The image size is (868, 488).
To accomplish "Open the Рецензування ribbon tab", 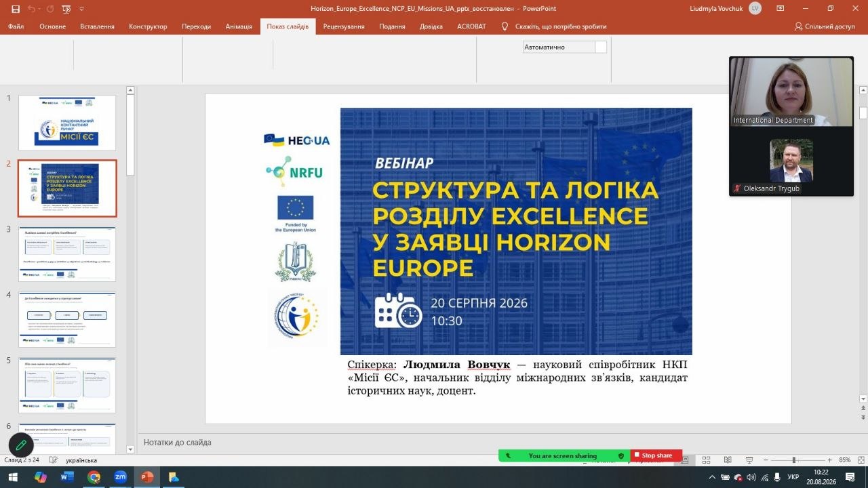I will pos(344,26).
